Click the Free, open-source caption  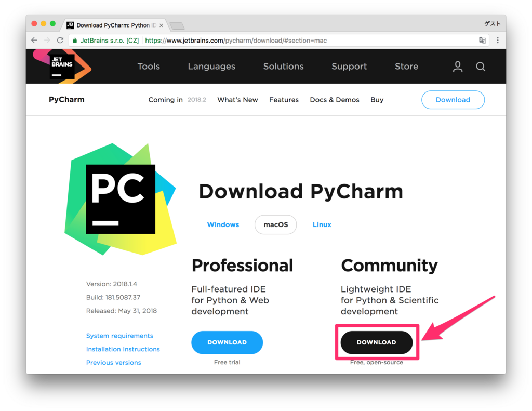point(377,363)
